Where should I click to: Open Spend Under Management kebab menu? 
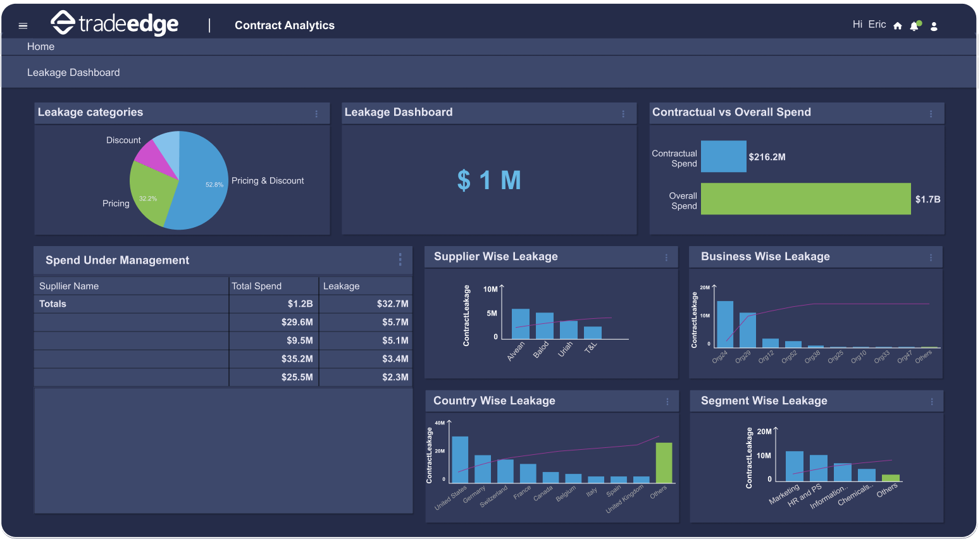click(400, 259)
